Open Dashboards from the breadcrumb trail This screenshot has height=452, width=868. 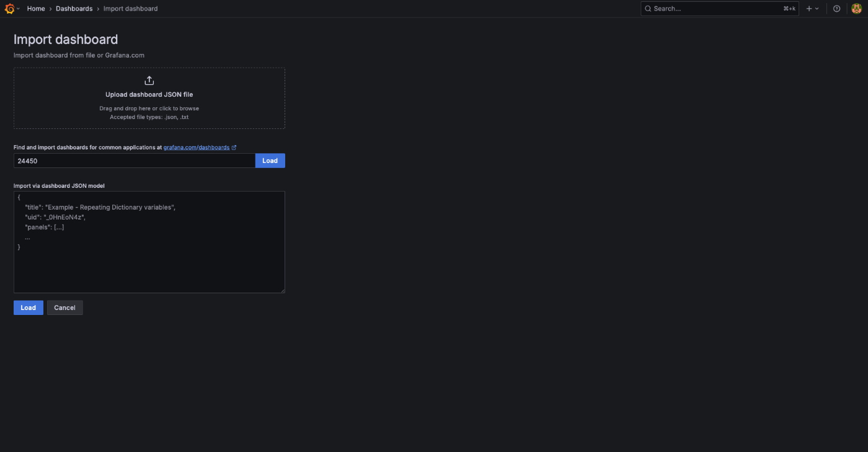74,8
